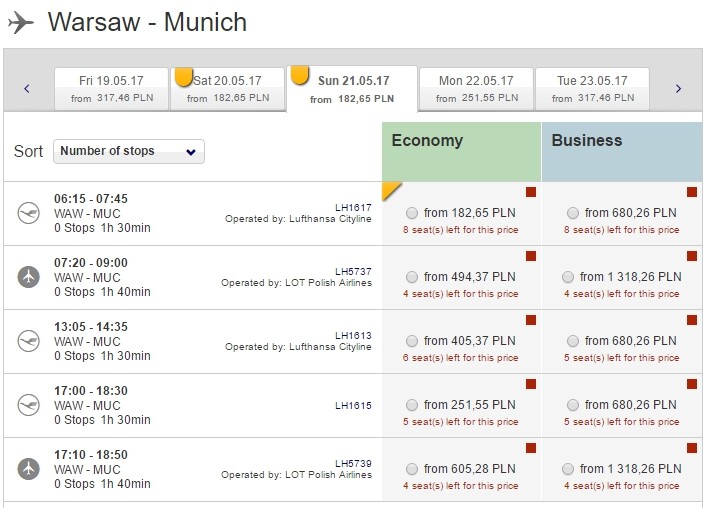The height and width of the screenshot is (508, 715).
Task: Open the Sort by Number of stops dropdown
Action: click(129, 151)
